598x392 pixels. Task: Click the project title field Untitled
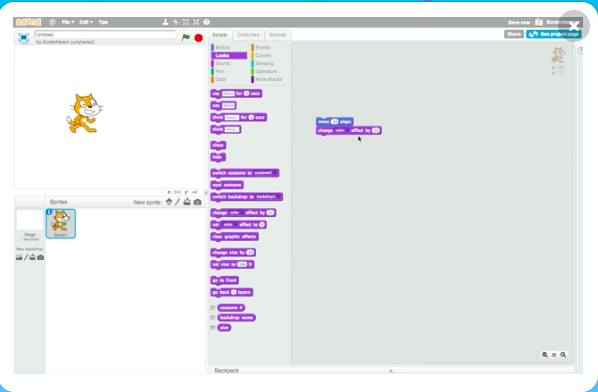105,34
